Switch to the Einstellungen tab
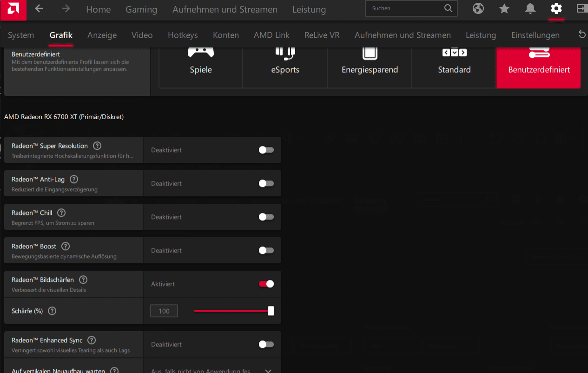The image size is (588, 373). [535, 35]
